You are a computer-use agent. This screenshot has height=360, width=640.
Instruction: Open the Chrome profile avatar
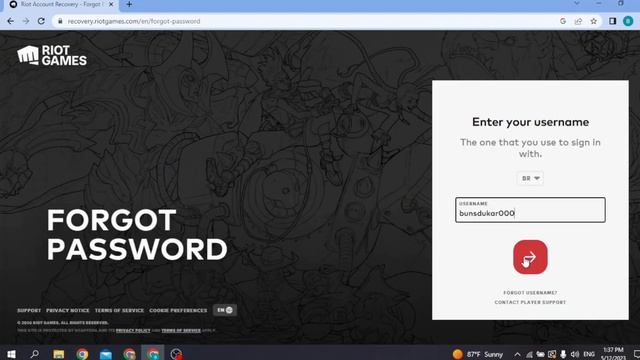point(628,21)
